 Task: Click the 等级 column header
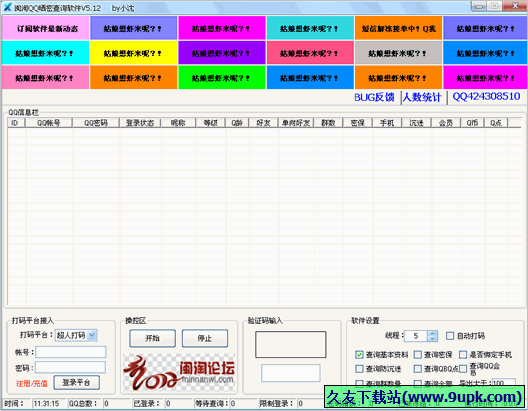(211, 123)
